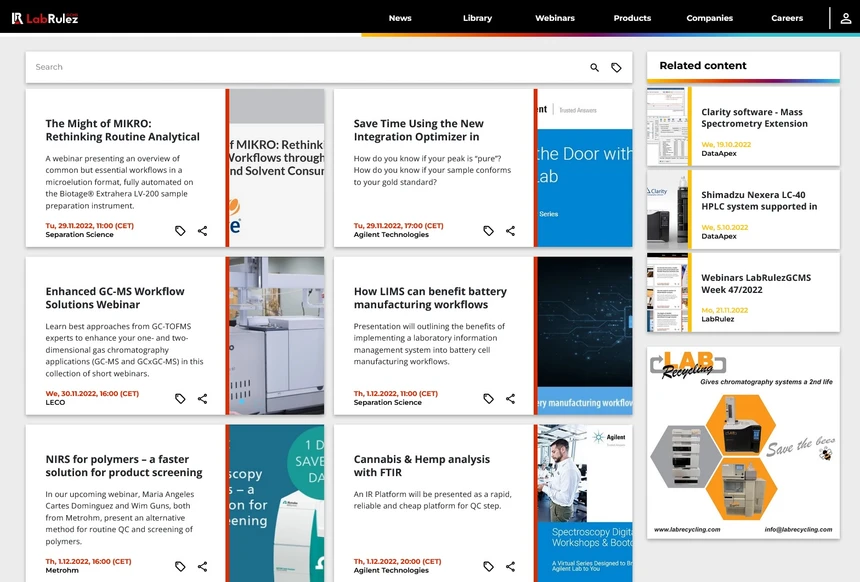Open 'Save Time Using the New Integration Optimizer' title
Image resolution: width=860 pixels, height=582 pixels.
click(x=418, y=130)
